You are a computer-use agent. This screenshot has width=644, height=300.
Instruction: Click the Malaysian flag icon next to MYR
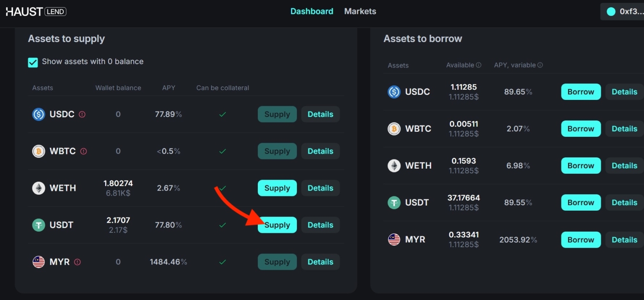point(39,261)
